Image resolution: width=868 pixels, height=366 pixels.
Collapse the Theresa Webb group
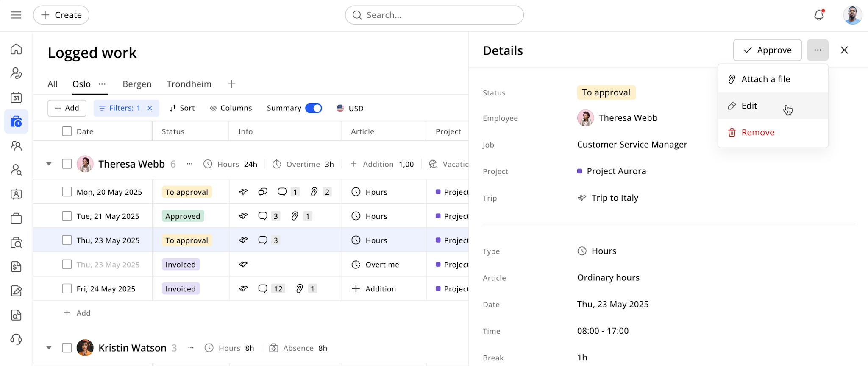[x=49, y=164]
